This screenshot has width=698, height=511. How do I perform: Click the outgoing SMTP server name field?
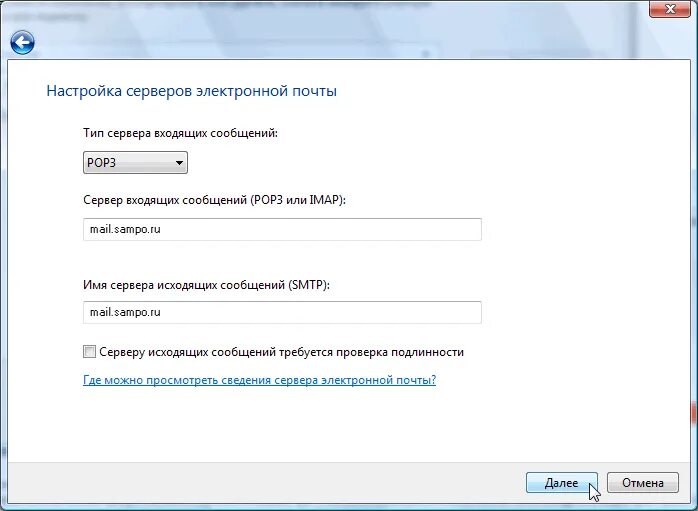(x=282, y=312)
